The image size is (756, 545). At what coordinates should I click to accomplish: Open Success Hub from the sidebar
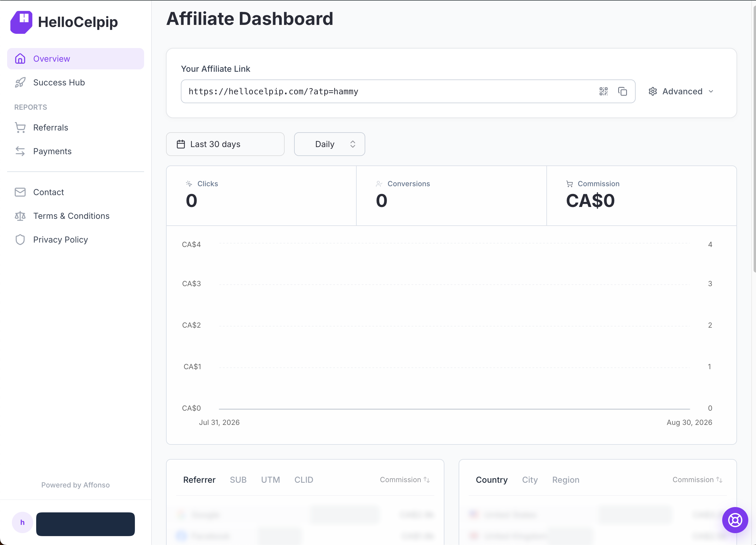pyautogui.click(x=75, y=82)
